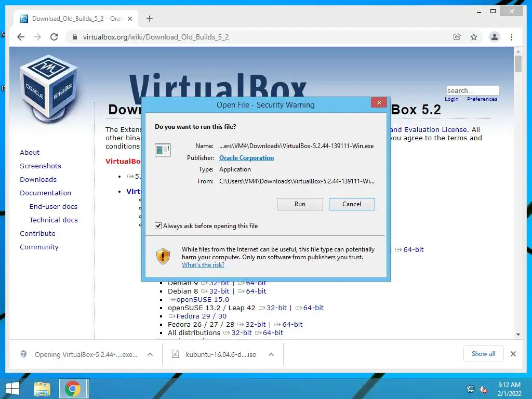Open All distributions 64-bit link
Viewport: 532px width, 399px height.
273,333
